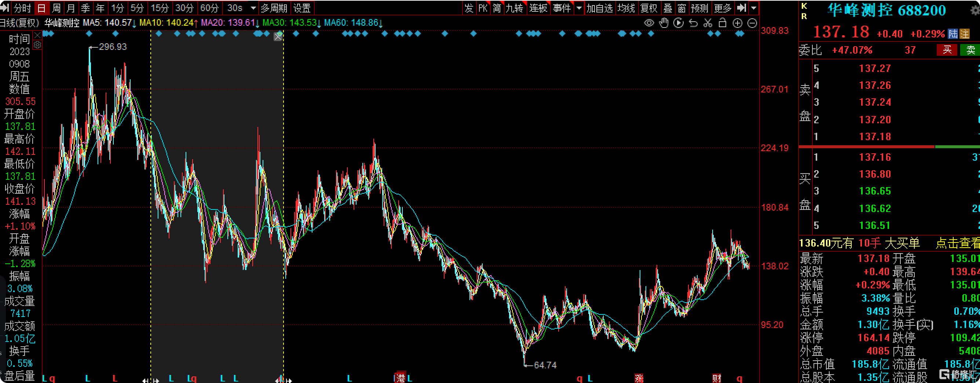The height and width of the screenshot is (383, 980).
Task: Open the data panel gear settings icon
Action: click(x=37, y=45)
